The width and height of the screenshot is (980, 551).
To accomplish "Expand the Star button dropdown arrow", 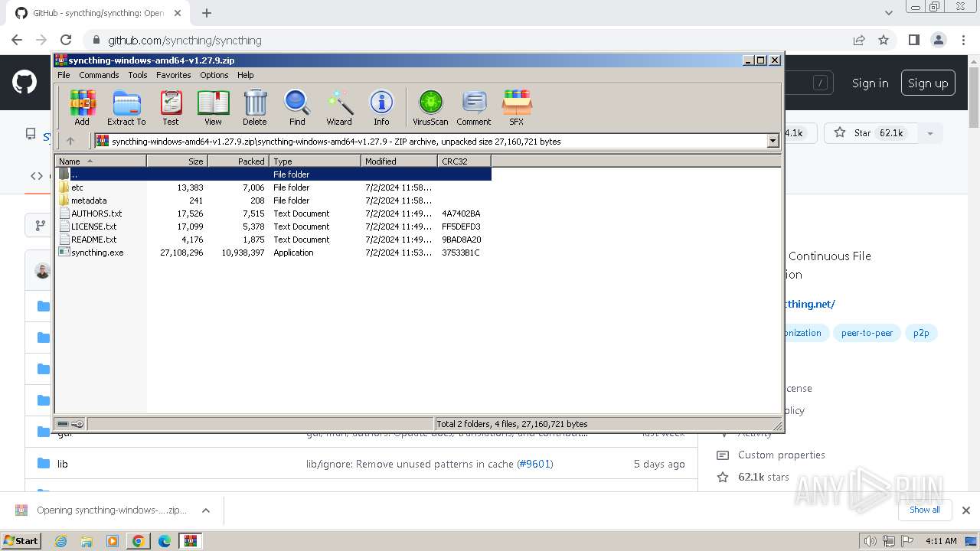I will click(x=930, y=133).
